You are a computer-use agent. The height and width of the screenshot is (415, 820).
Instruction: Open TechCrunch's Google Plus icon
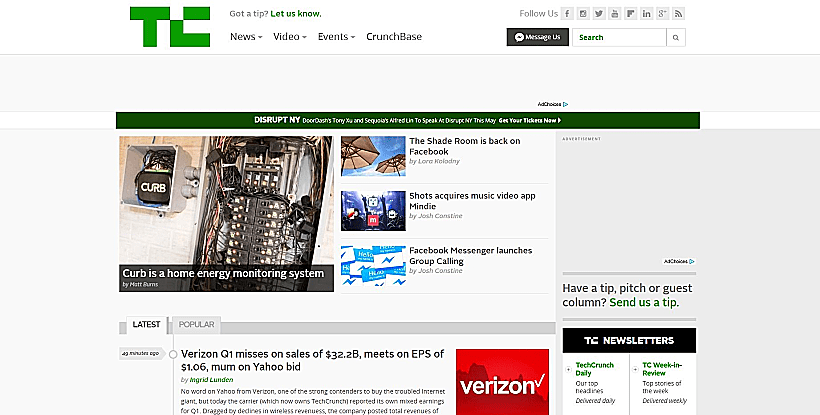point(663,14)
